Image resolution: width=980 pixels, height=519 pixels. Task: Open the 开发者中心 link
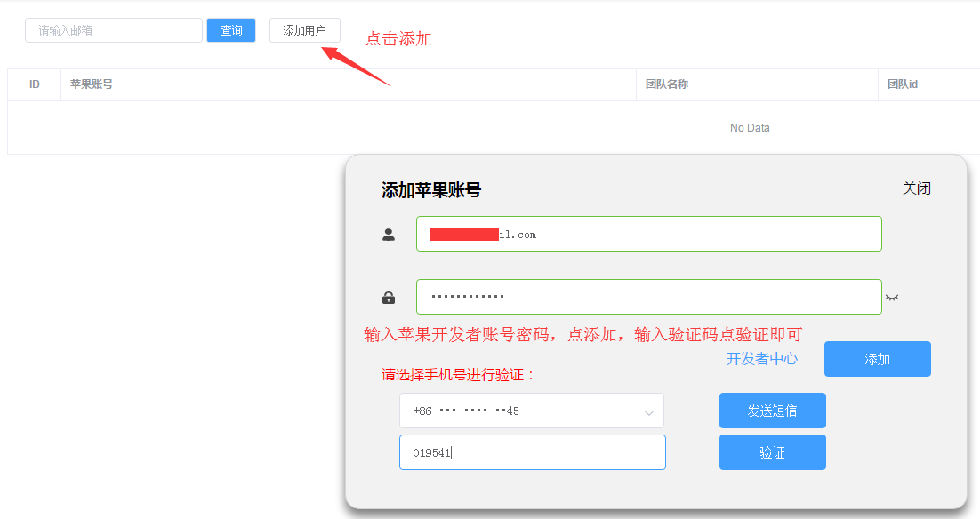pyautogui.click(x=762, y=358)
